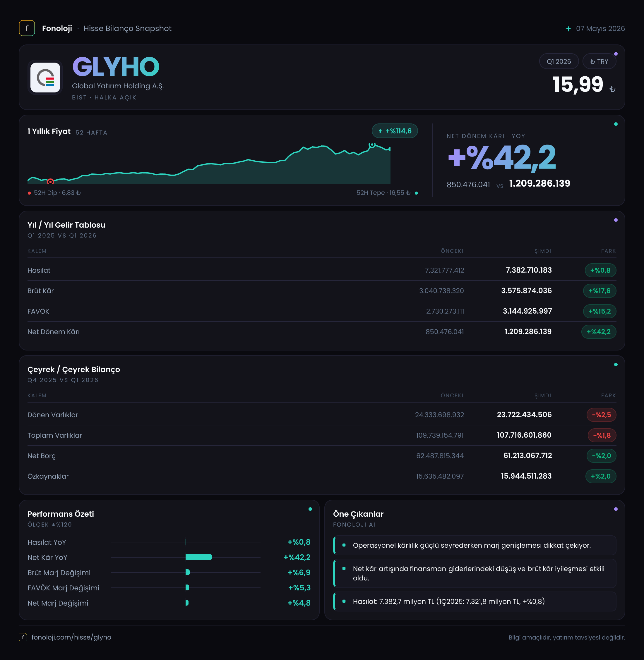Click the Fonoloji brand name in the header

pyautogui.click(x=57, y=28)
